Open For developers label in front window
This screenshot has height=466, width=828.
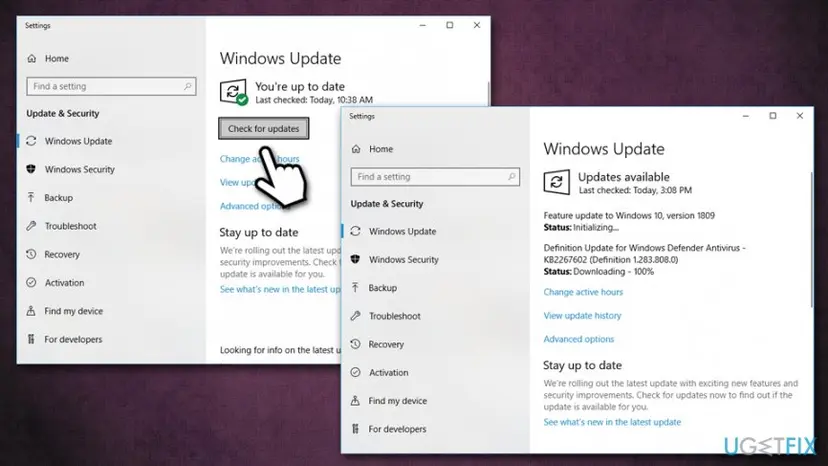tap(397, 429)
